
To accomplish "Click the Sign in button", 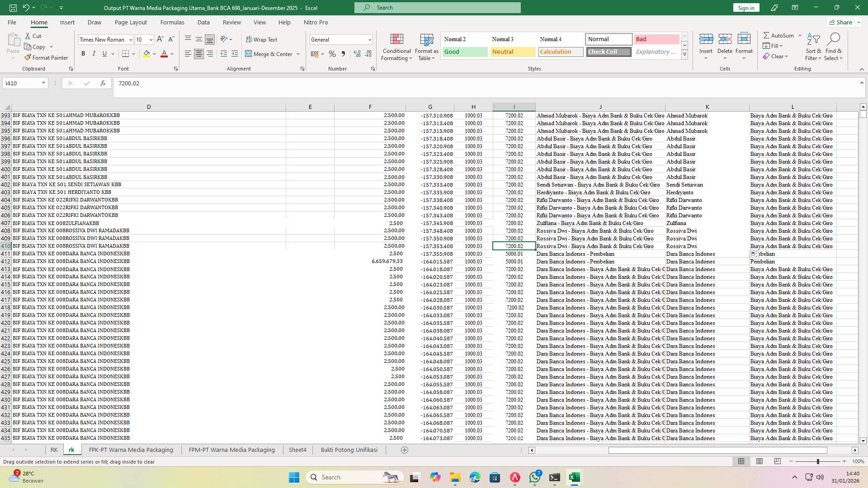I will [x=745, y=7].
